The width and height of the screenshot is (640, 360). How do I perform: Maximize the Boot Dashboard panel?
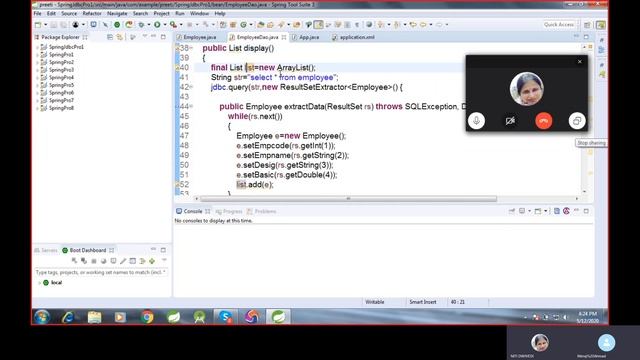click(x=163, y=250)
